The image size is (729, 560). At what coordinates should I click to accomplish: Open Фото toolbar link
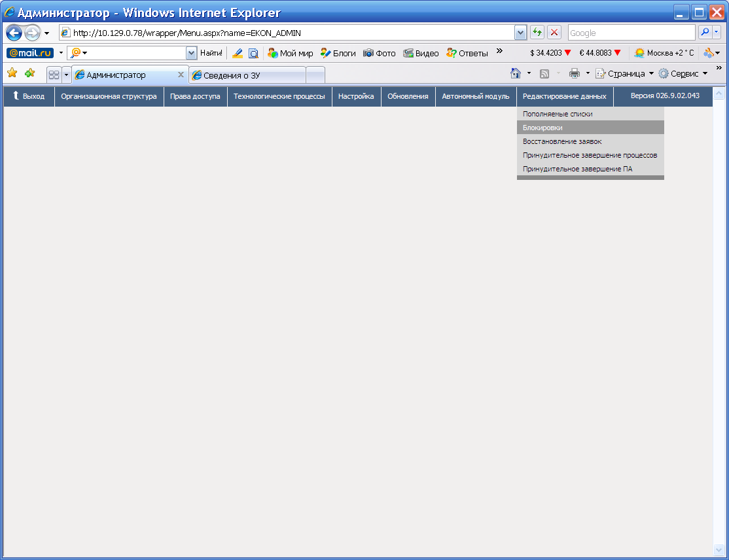[380, 54]
